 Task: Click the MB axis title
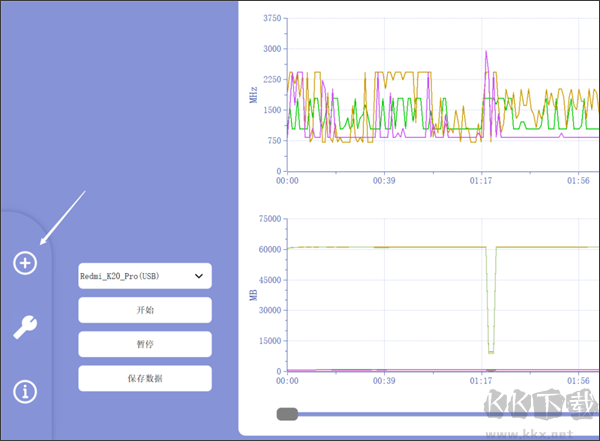coord(253,295)
